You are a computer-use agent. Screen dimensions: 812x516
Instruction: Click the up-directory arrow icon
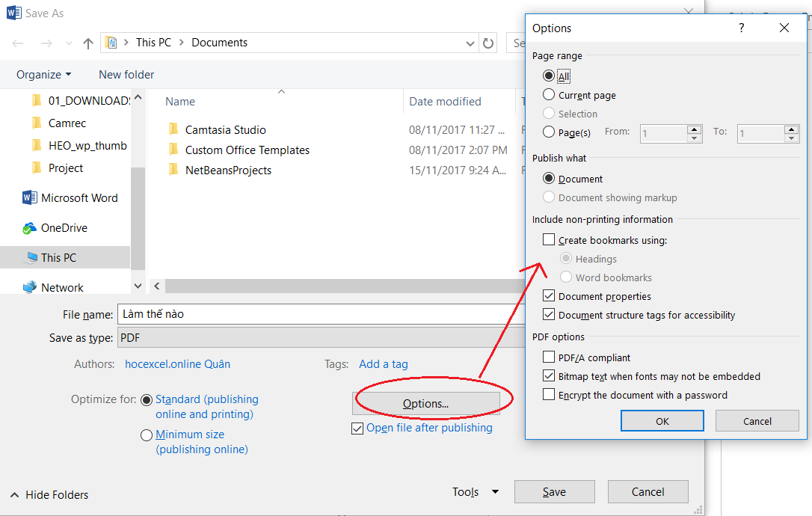coord(88,43)
